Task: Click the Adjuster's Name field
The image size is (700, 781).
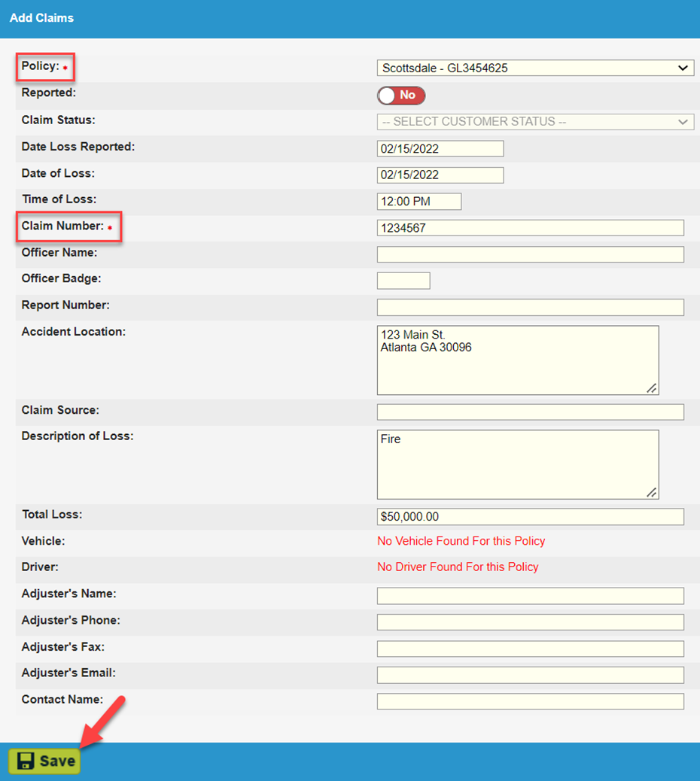Action: (x=529, y=595)
